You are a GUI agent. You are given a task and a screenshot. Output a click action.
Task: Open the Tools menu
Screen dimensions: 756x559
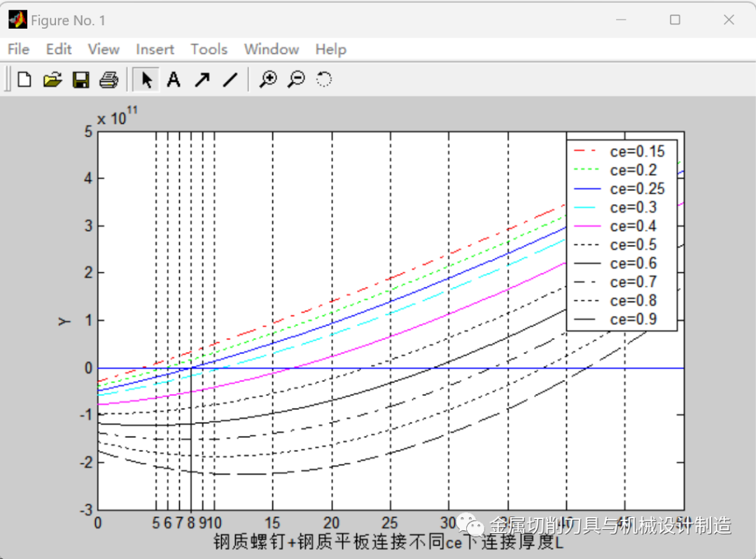(209, 49)
